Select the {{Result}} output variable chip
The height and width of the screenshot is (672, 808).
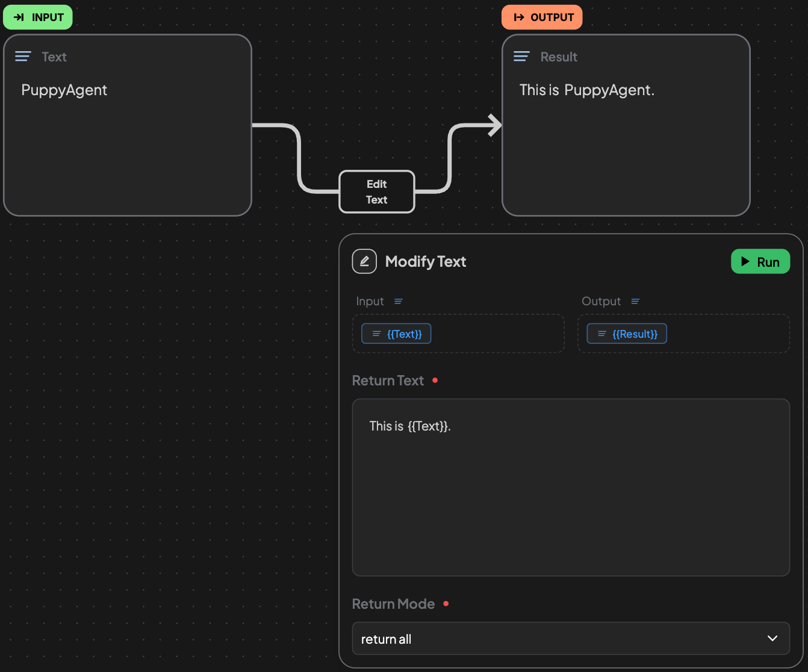point(627,334)
